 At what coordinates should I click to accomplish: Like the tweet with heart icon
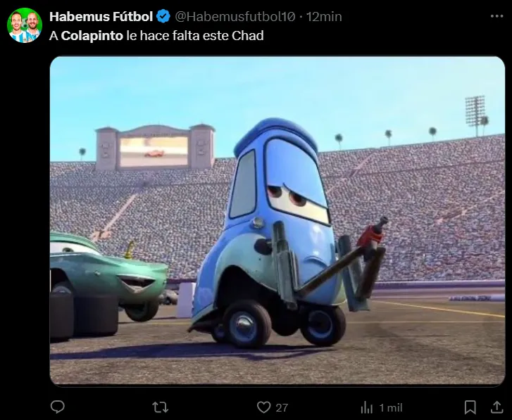click(263, 407)
